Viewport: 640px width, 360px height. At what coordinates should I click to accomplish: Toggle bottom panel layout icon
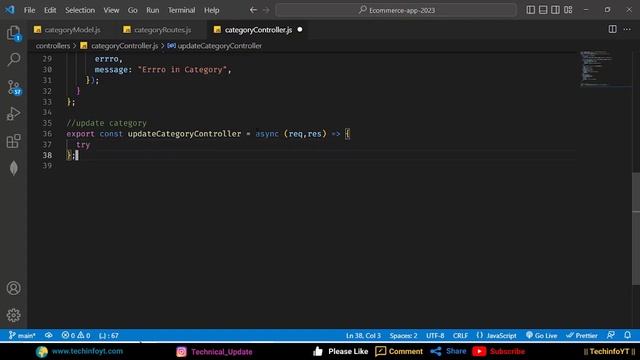(543, 10)
